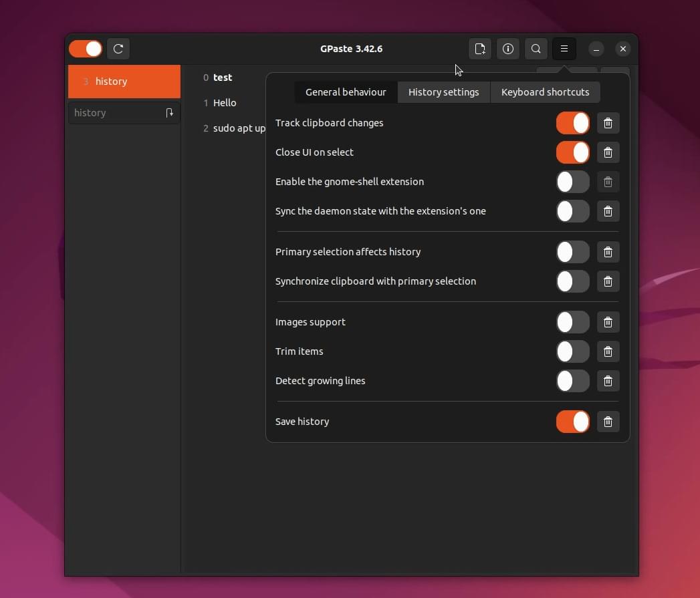Turn off Close UI on select
Viewport: 700px width, 598px height.
573,152
